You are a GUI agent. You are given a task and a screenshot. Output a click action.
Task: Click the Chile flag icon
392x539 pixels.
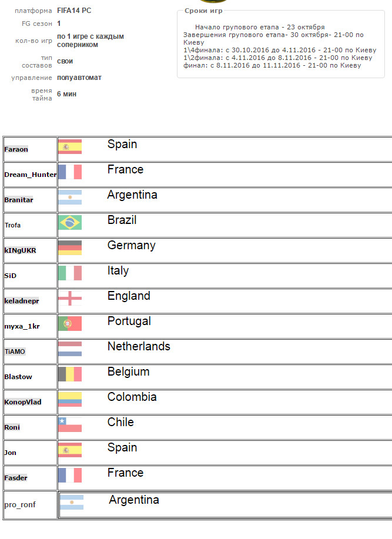[x=70, y=424]
